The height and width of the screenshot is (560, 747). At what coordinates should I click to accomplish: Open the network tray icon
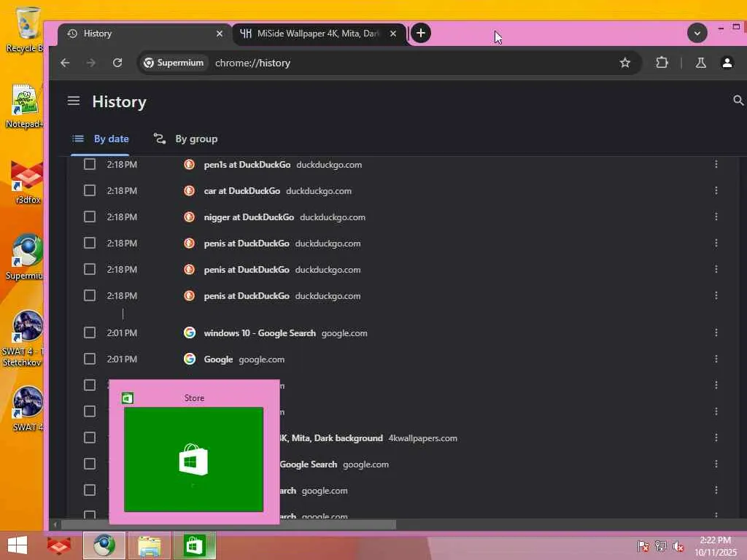(660, 545)
